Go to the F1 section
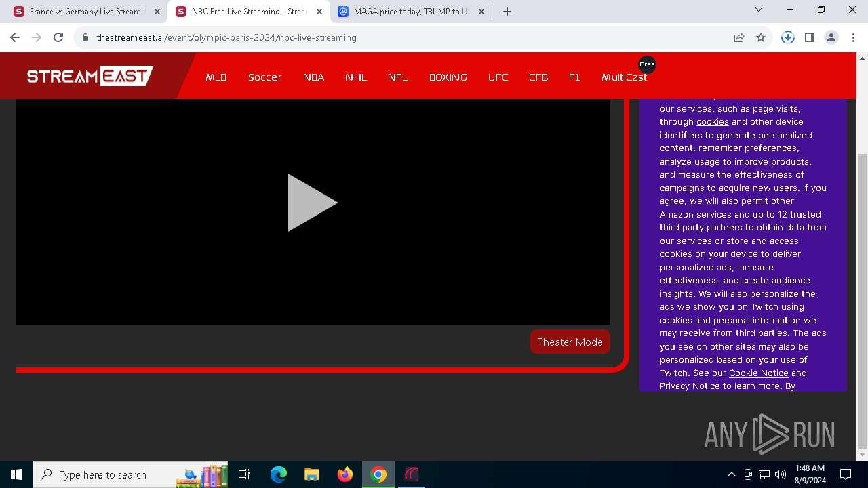Image resolution: width=868 pixels, height=488 pixels. click(x=574, y=77)
